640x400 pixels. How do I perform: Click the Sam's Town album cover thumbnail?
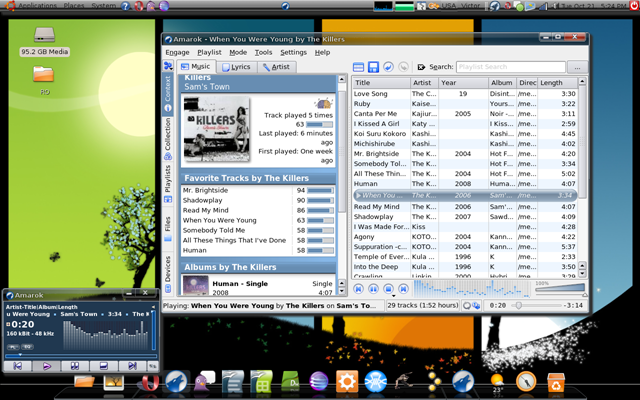[x=217, y=129]
